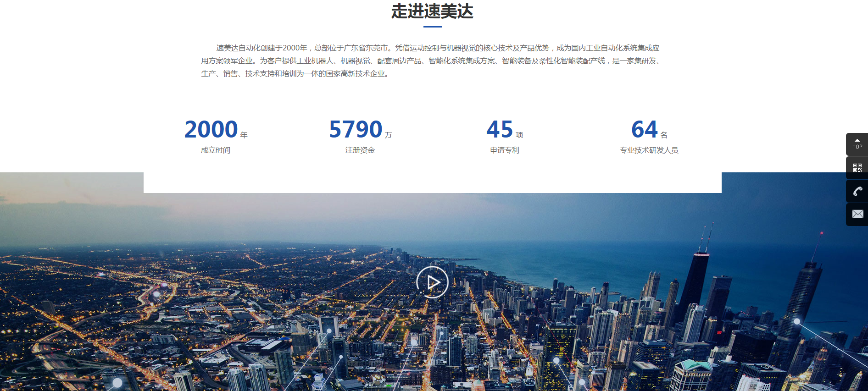
Task: Click the 注册资金 label
Action: 360,150
